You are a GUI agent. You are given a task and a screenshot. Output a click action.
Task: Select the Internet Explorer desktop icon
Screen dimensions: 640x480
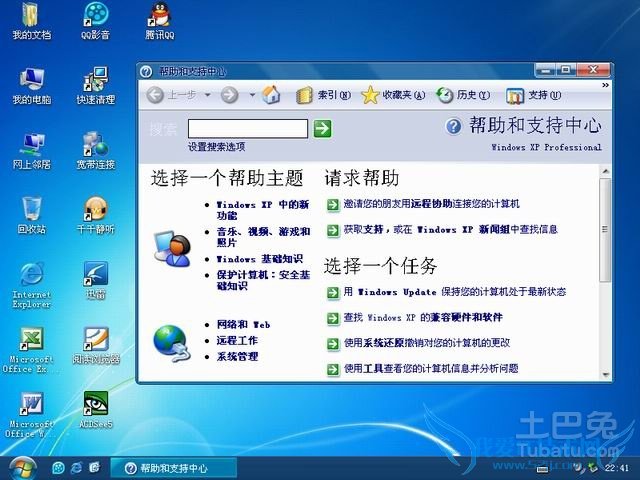click(31, 285)
